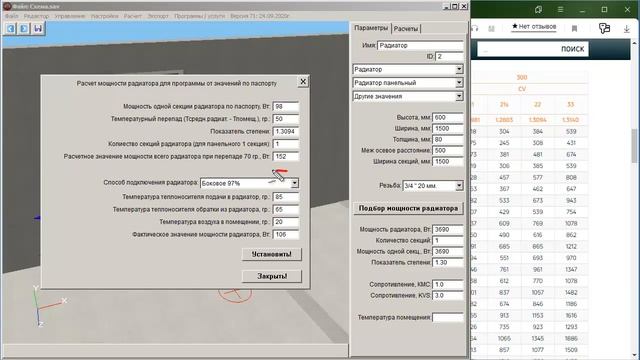640x360 pixels.
Task: Open the Экспорт menu
Action: point(158,16)
